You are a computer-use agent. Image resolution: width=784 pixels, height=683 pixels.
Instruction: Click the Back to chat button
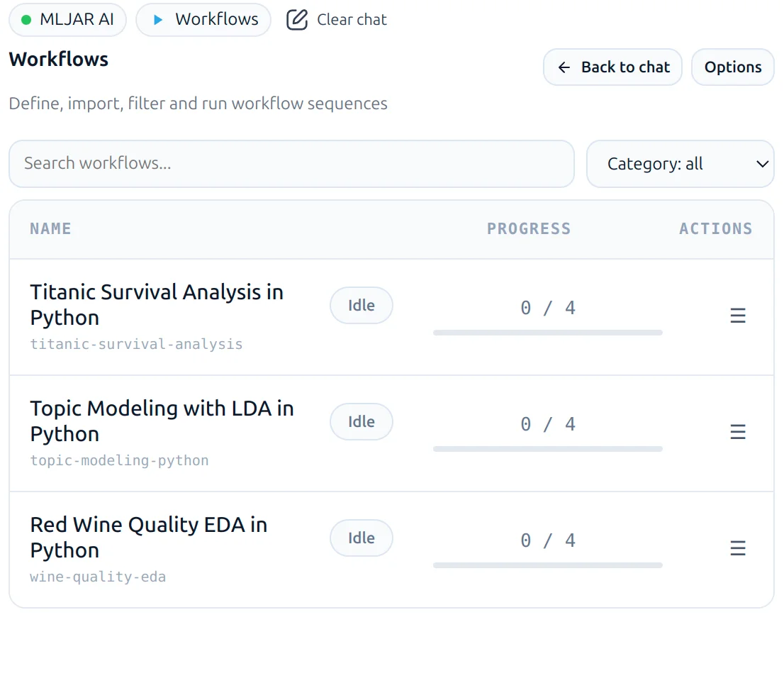612,67
